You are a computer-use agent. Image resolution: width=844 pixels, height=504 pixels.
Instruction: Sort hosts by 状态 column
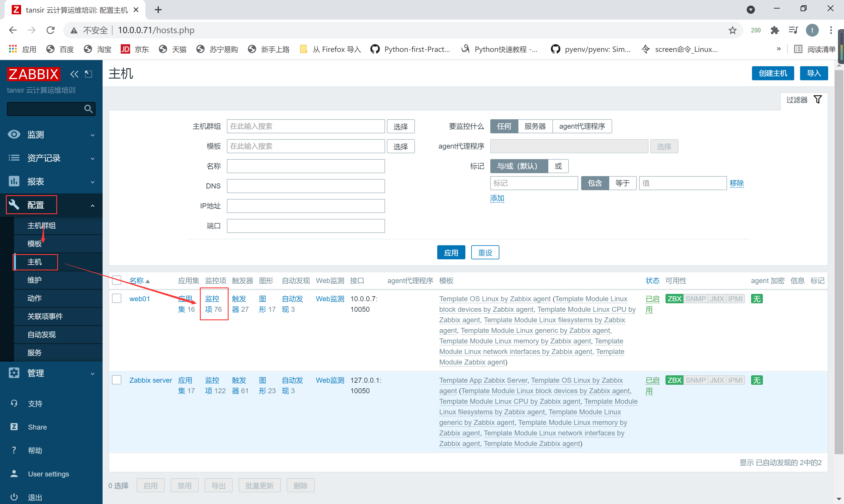[x=652, y=280]
